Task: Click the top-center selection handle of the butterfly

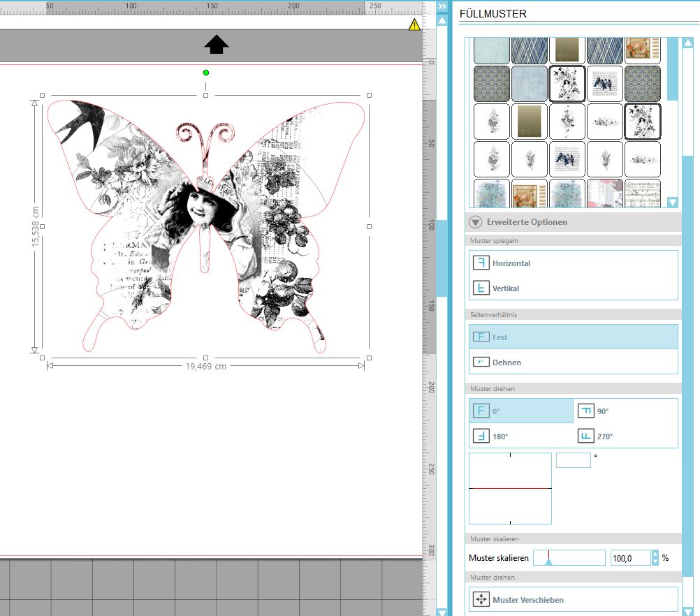Action: pyautogui.click(x=206, y=95)
